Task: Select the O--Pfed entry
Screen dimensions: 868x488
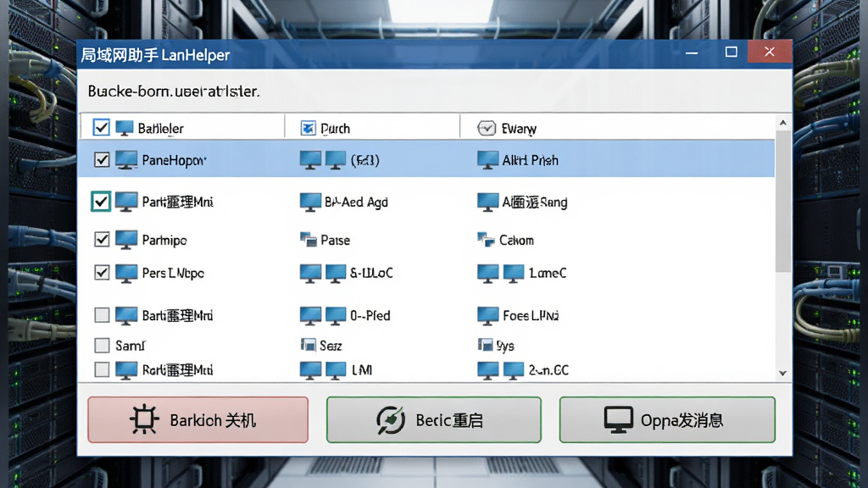Action: [370, 315]
